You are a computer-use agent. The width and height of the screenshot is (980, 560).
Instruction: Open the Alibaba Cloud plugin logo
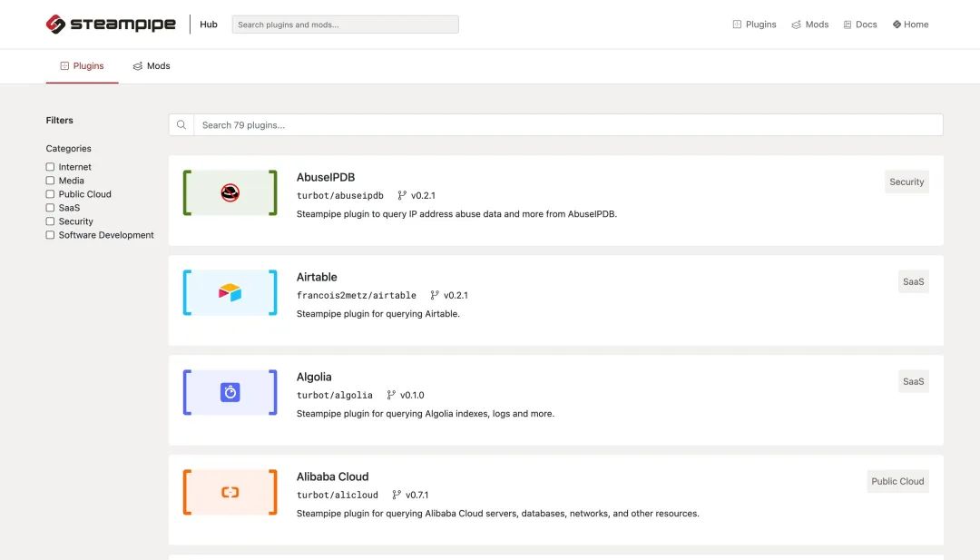(230, 492)
